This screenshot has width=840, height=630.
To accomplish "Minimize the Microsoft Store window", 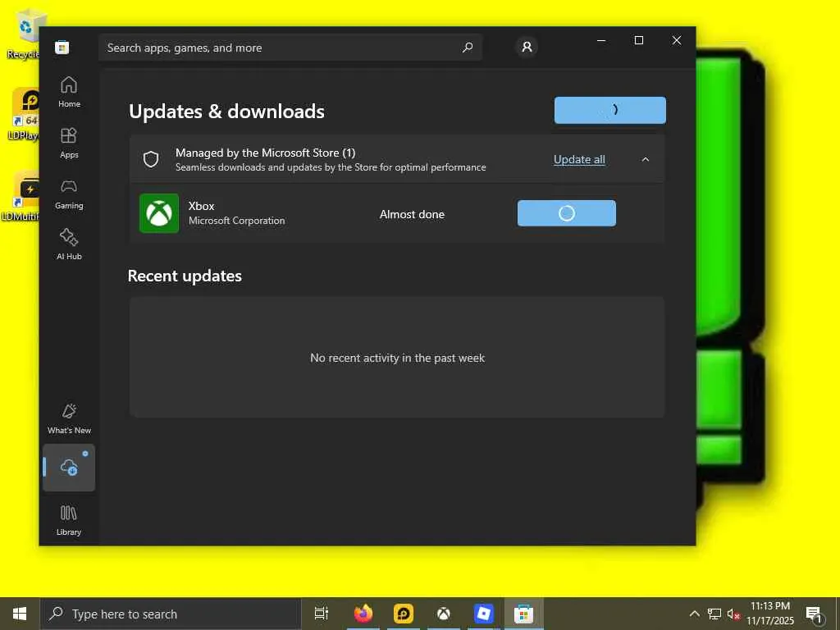I will (x=601, y=40).
